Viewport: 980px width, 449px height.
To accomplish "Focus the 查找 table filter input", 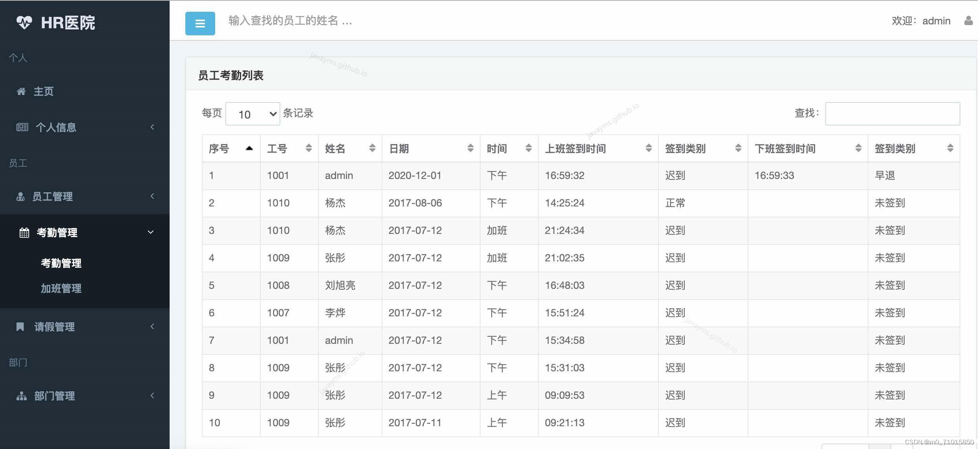I will click(892, 114).
